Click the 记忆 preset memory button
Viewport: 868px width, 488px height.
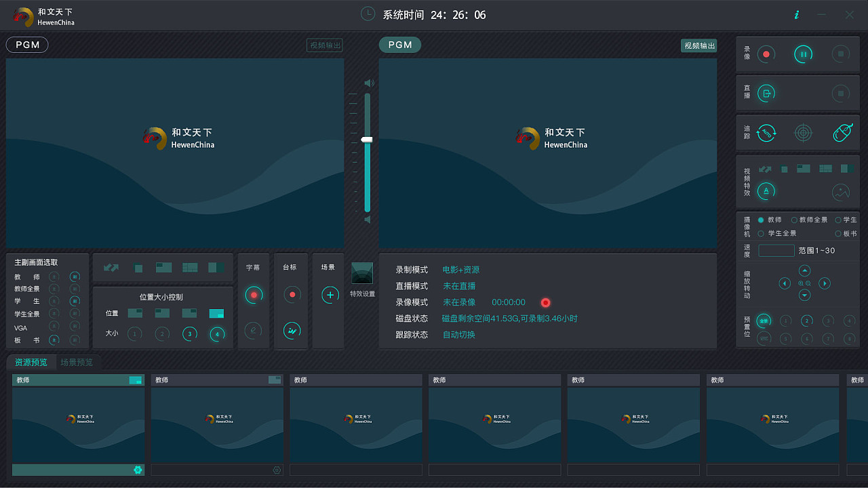[x=764, y=338]
